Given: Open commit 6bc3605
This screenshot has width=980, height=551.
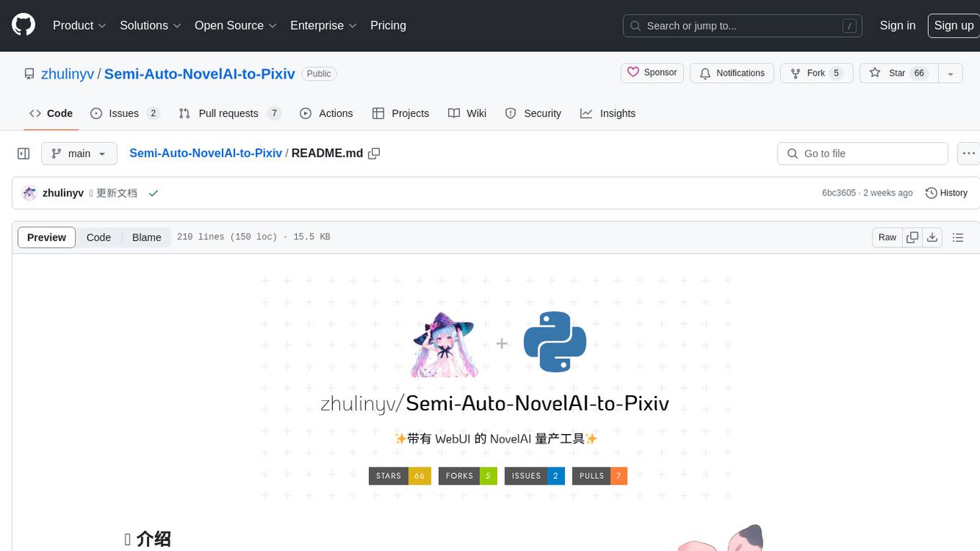Looking at the screenshot, I should [839, 193].
